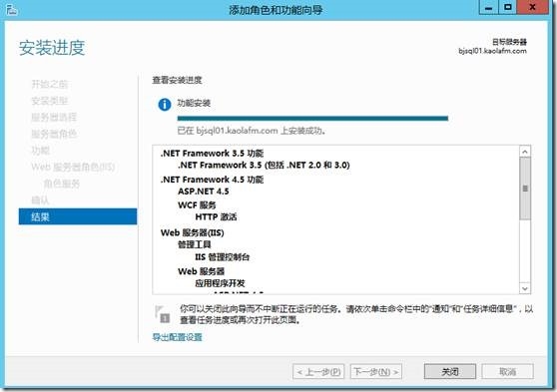Click the 'WCF 服务' row
557x392 pixels.
click(197, 205)
